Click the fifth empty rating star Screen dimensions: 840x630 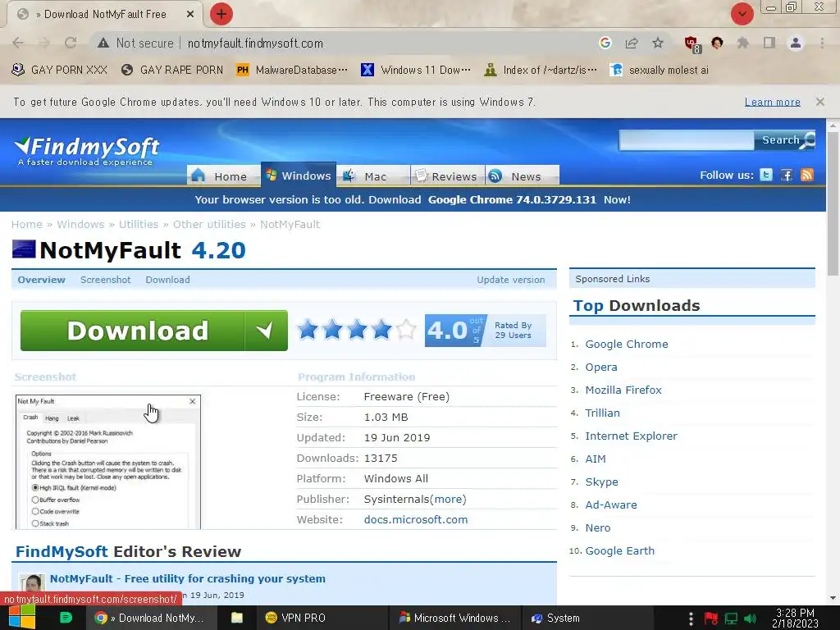pos(406,330)
